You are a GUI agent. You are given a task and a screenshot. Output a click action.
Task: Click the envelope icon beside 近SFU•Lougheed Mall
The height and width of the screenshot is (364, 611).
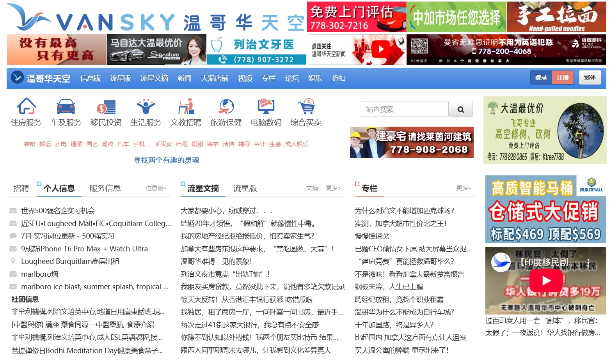(13, 223)
